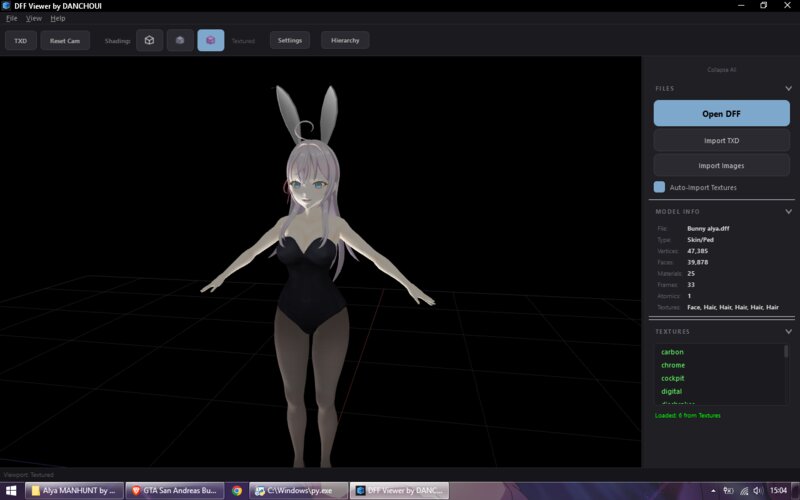This screenshot has height=500, width=800.
Task: Open Windows Start menu
Action: click(10, 491)
